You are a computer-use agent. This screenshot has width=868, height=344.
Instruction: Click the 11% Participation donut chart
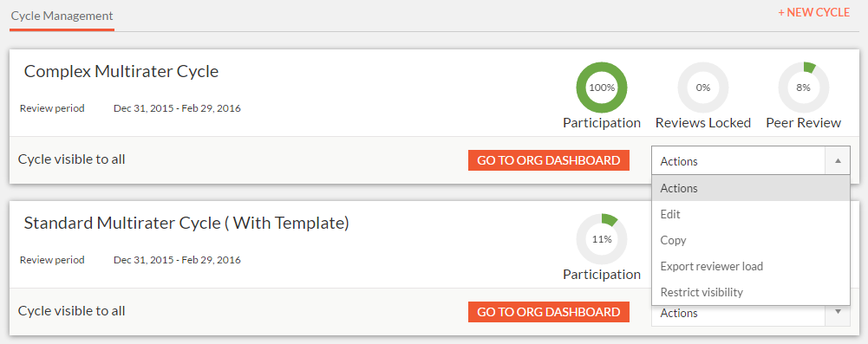click(x=602, y=239)
